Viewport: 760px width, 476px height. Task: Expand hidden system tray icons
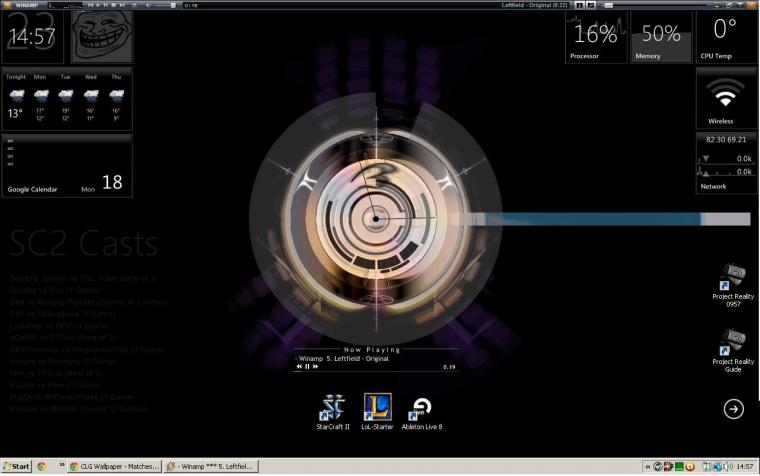(x=648, y=467)
